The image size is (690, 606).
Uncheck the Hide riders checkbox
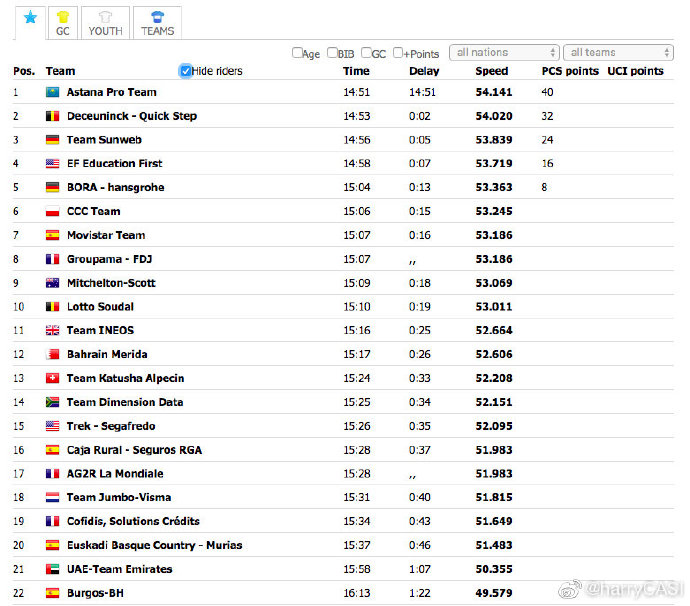click(x=186, y=71)
